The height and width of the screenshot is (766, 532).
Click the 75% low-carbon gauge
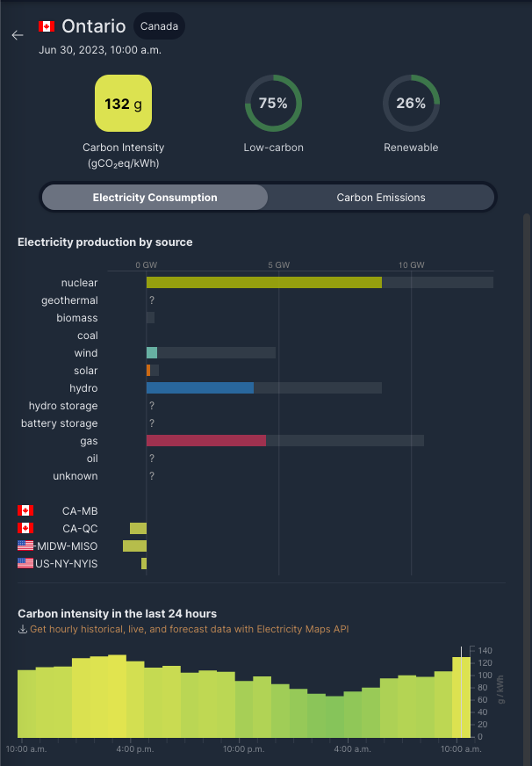273,103
